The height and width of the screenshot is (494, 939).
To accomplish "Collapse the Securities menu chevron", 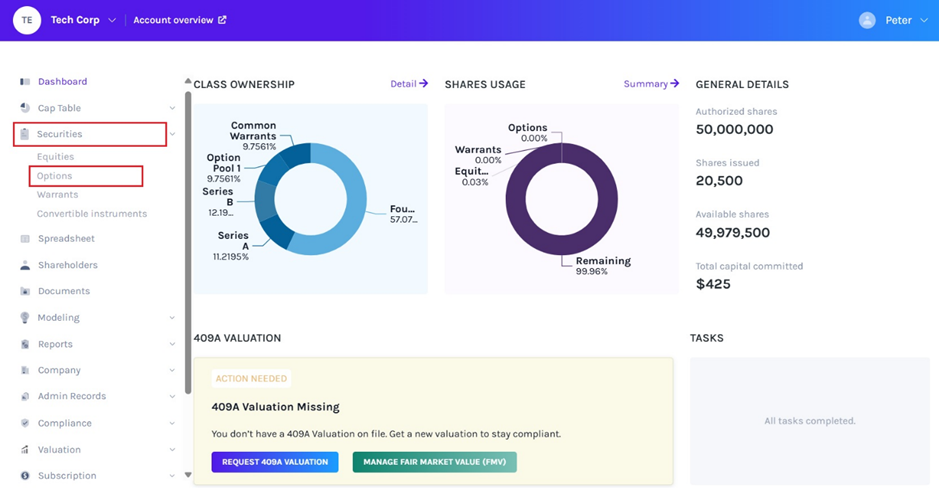I will pyautogui.click(x=172, y=134).
